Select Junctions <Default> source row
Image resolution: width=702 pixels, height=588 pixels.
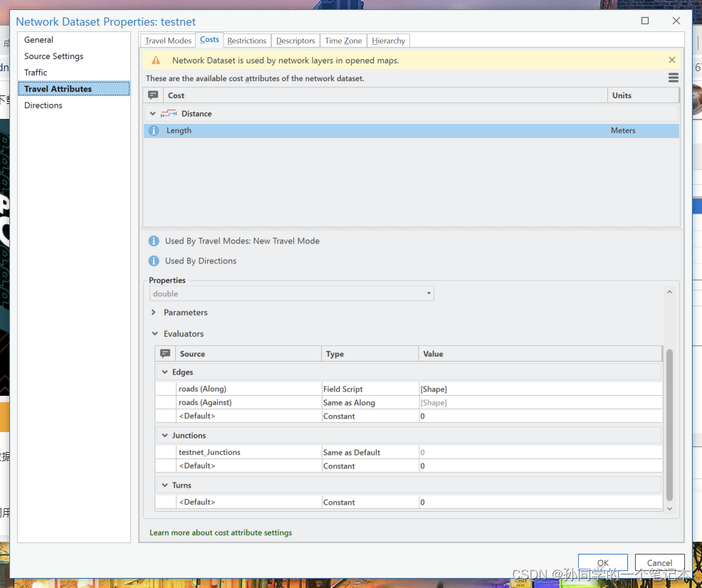(248, 466)
